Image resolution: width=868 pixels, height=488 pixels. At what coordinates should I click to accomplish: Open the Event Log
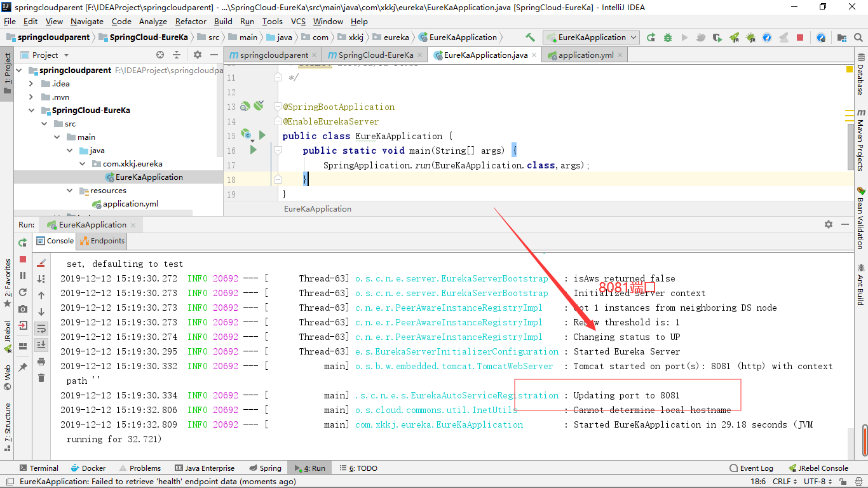751,468
